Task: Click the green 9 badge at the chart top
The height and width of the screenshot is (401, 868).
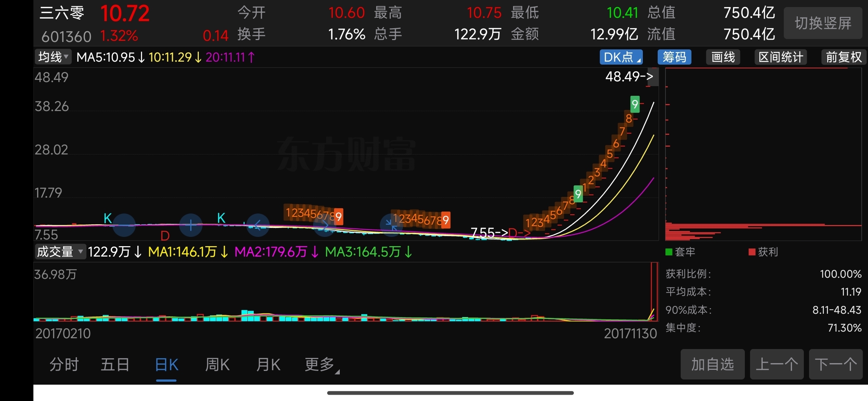Action: [x=635, y=104]
